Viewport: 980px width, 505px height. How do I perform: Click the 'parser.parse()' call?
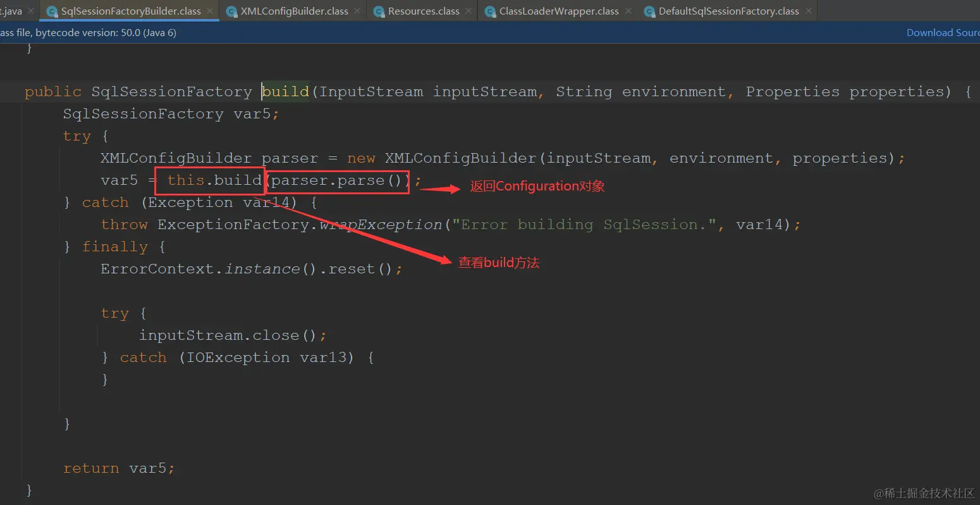337,180
